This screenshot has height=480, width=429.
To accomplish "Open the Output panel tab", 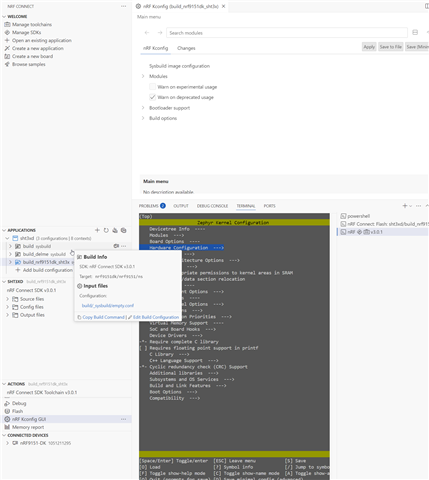I will (181, 206).
